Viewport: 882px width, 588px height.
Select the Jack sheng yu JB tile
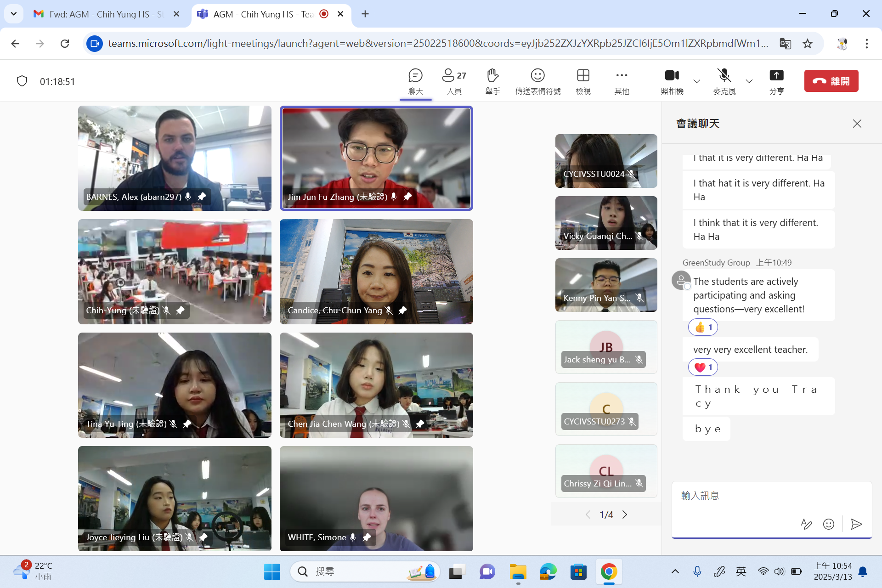point(606,347)
